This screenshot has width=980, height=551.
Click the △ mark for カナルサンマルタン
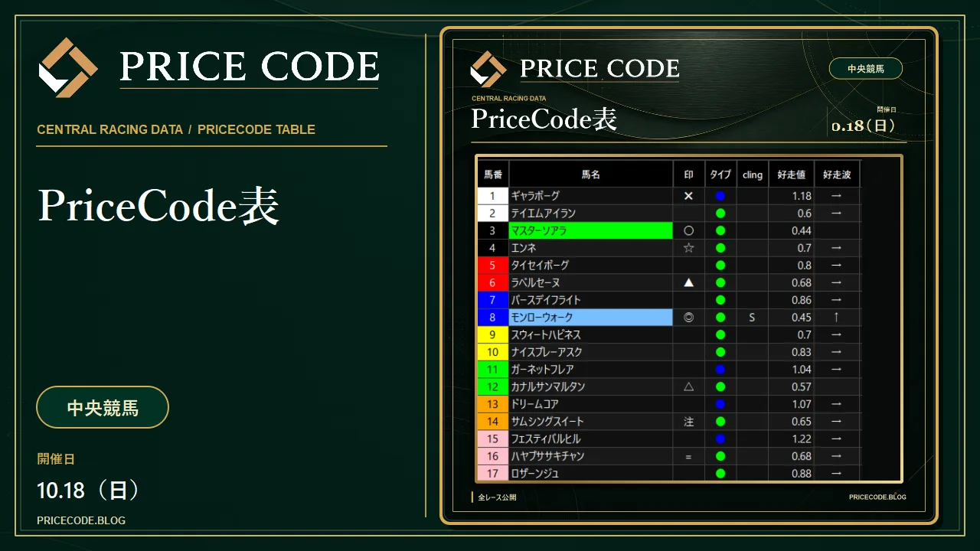click(688, 386)
